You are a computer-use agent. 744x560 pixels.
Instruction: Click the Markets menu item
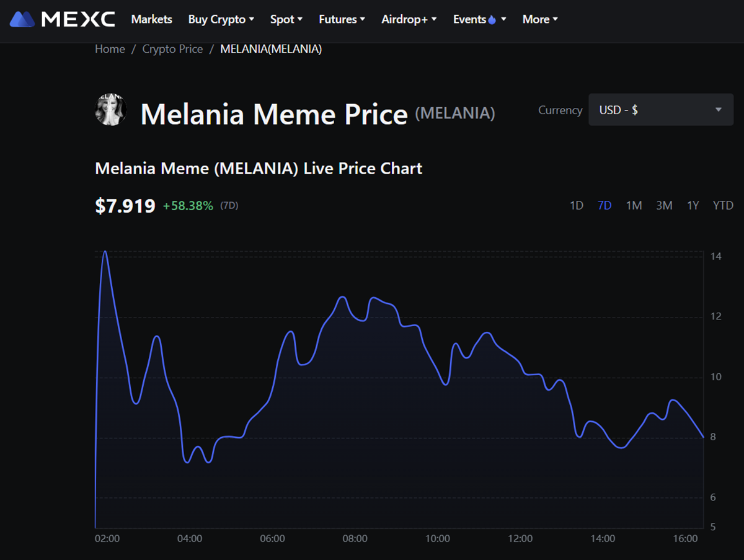tap(151, 19)
